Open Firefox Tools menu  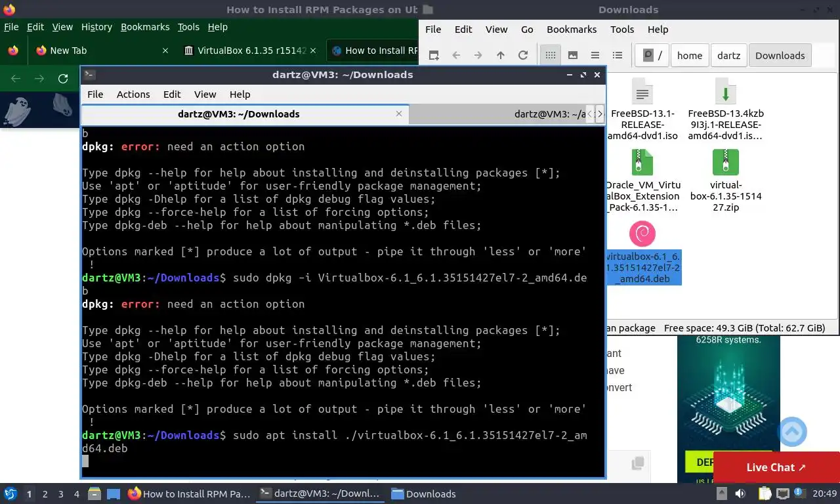pyautogui.click(x=188, y=27)
